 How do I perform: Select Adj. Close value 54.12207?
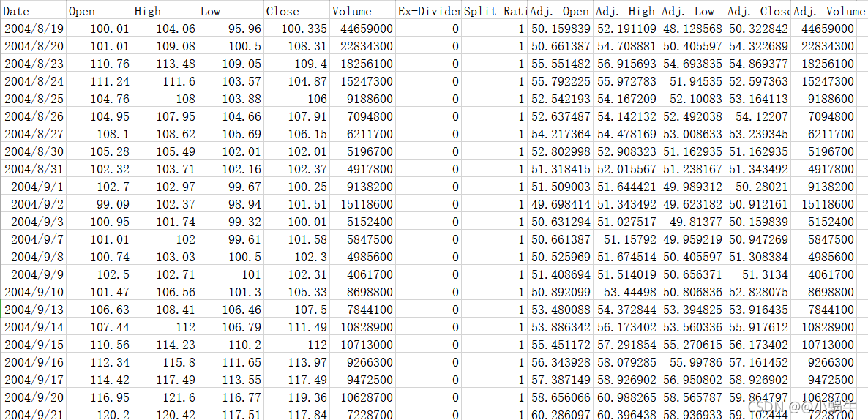click(758, 117)
